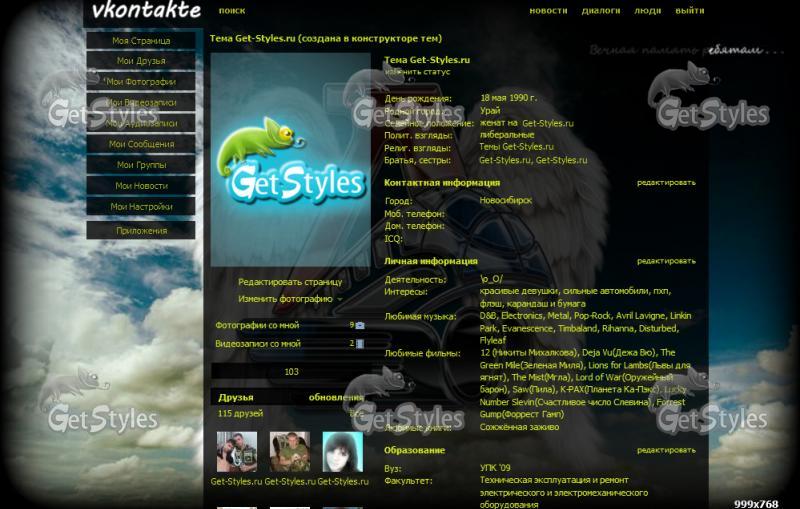Click music link Pop-Rock
800x509 pixels.
point(592,316)
